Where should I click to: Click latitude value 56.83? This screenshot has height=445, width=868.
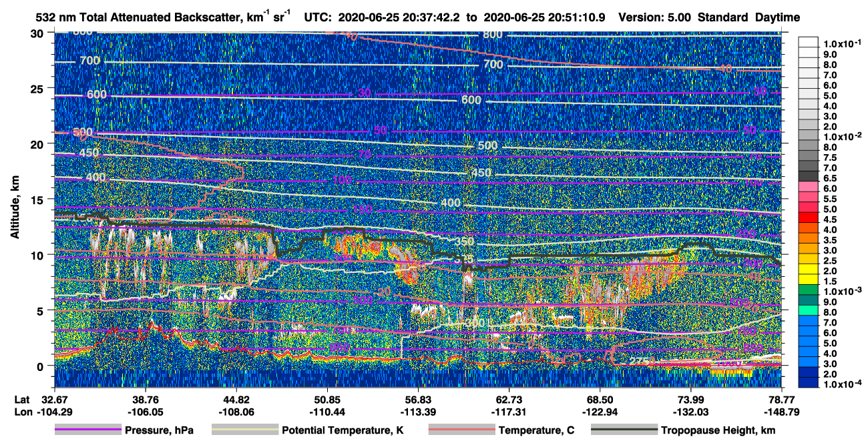click(418, 400)
